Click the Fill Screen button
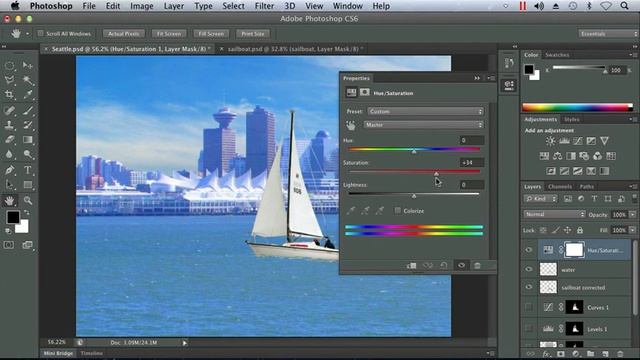The image size is (640, 360). (x=211, y=34)
